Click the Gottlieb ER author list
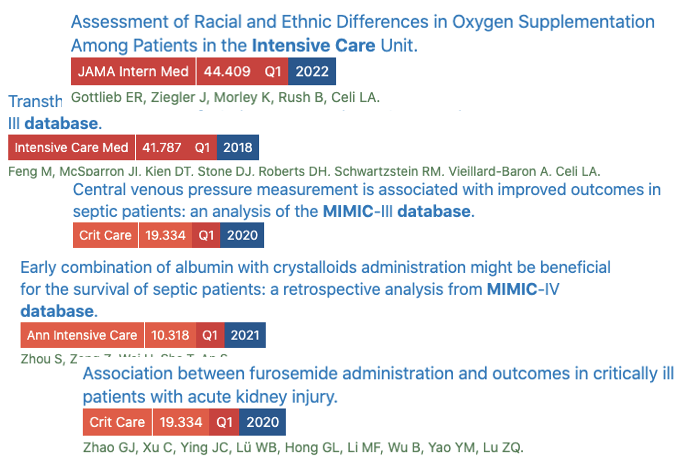Viewport: 689px width, 458px height. (x=226, y=98)
